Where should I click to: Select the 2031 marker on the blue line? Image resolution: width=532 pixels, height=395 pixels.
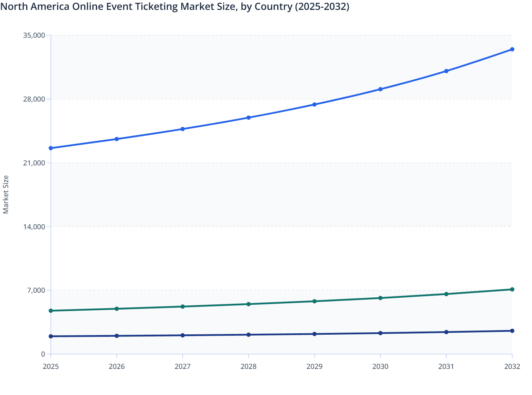point(446,71)
